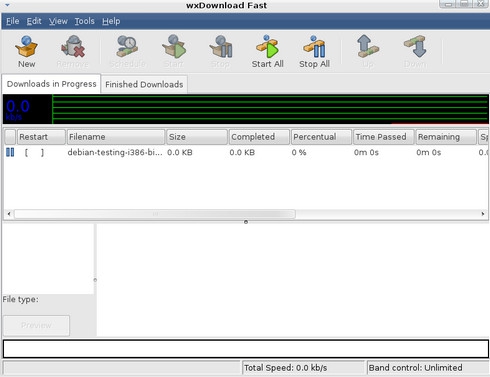Click the 0 % percentual cell
The image size is (490, 377).
click(x=299, y=153)
